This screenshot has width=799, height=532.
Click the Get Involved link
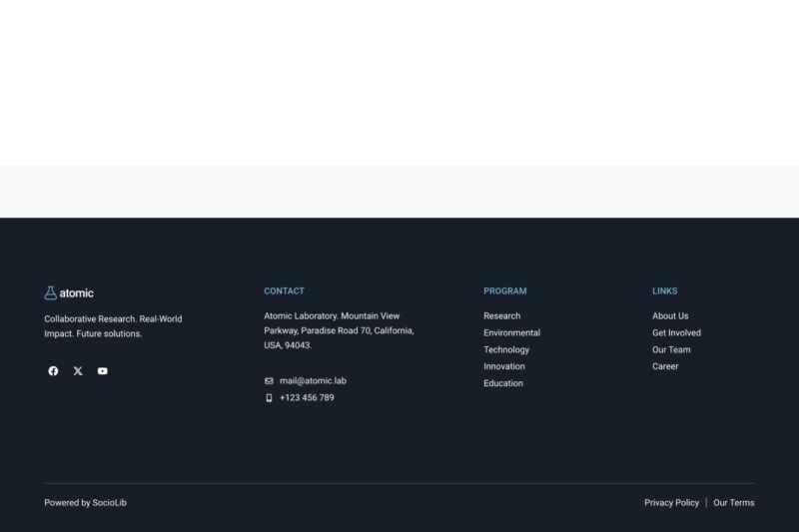tap(676, 333)
